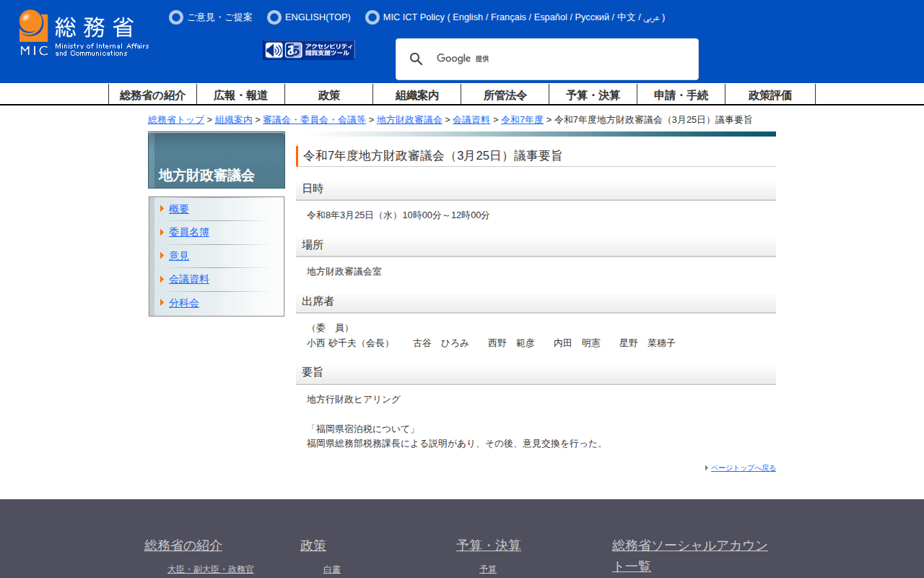The width and height of the screenshot is (924, 578).
Task: Click the orange arrow next to 概要
Action: point(162,209)
